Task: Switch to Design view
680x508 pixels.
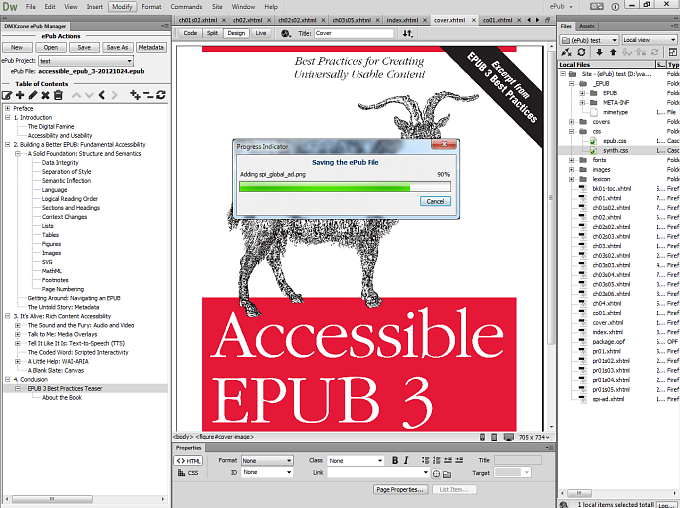Action: click(x=236, y=33)
